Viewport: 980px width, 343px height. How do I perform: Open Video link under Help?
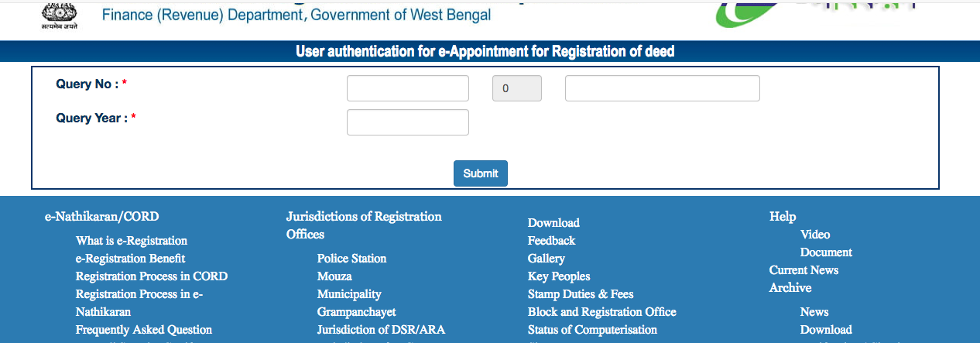tap(815, 235)
